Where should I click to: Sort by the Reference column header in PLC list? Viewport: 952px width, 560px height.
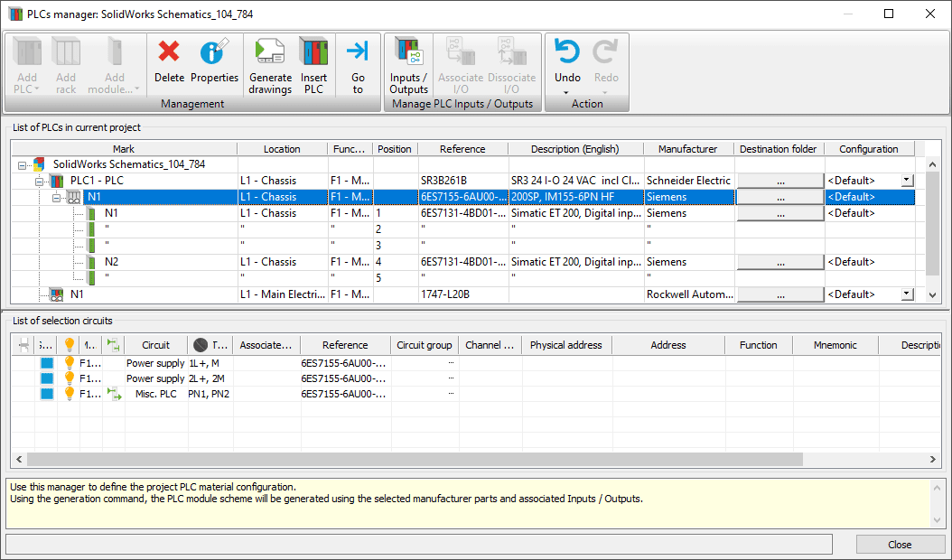point(462,149)
